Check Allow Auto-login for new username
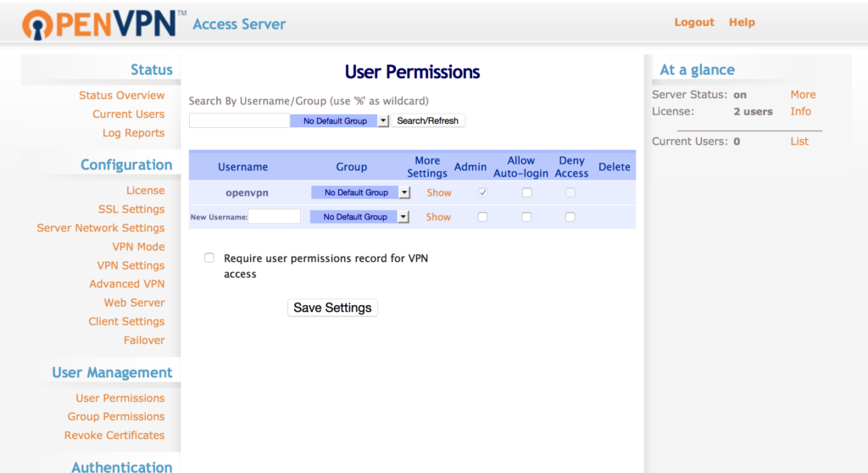This screenshot has width=868, height=473. [526, 217]
